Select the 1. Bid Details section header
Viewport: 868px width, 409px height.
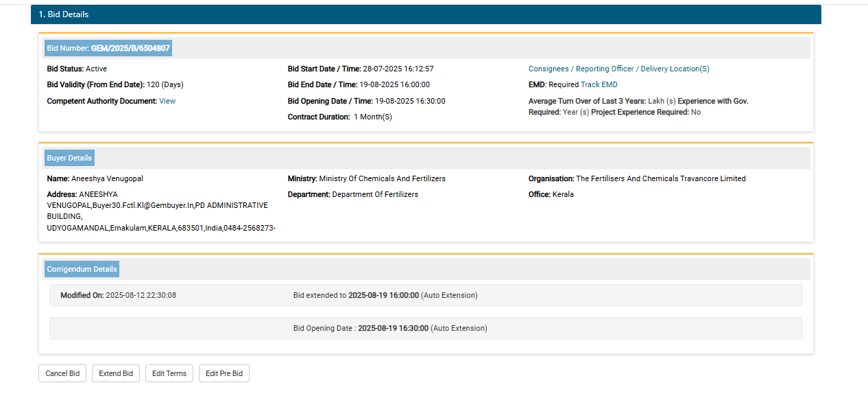point(426,14)
